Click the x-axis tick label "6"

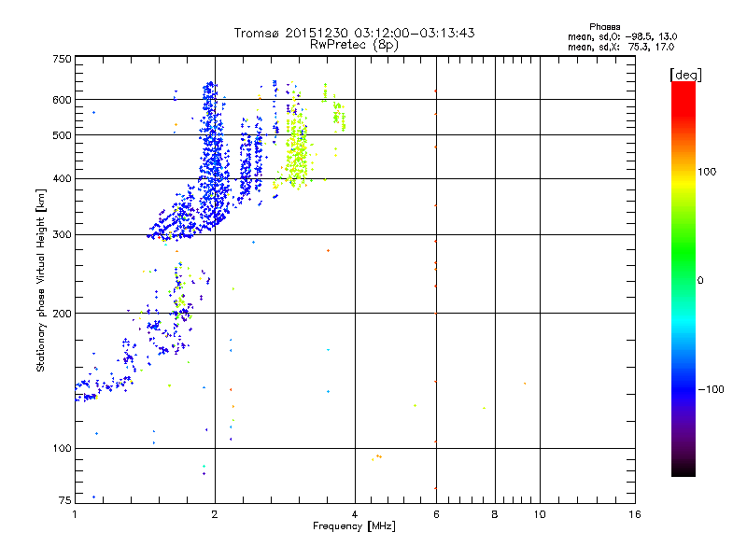click(x=436, y=514)
